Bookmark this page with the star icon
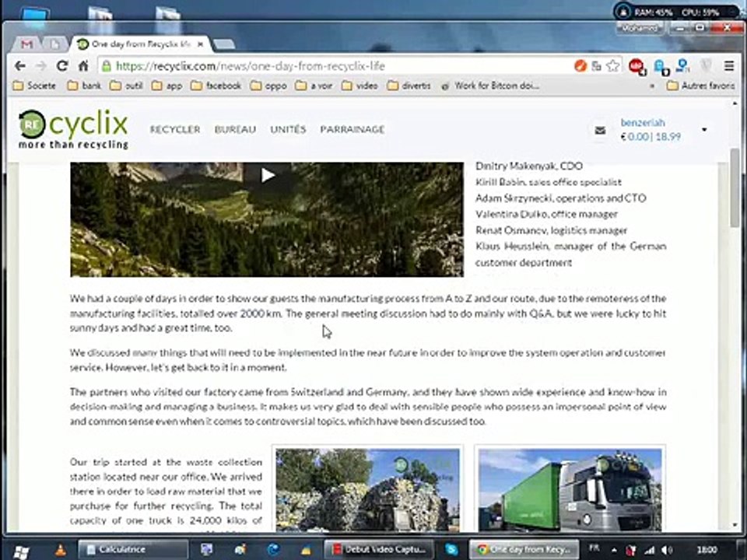The height and width of the screenshot is (560, 747). point(612,65)
